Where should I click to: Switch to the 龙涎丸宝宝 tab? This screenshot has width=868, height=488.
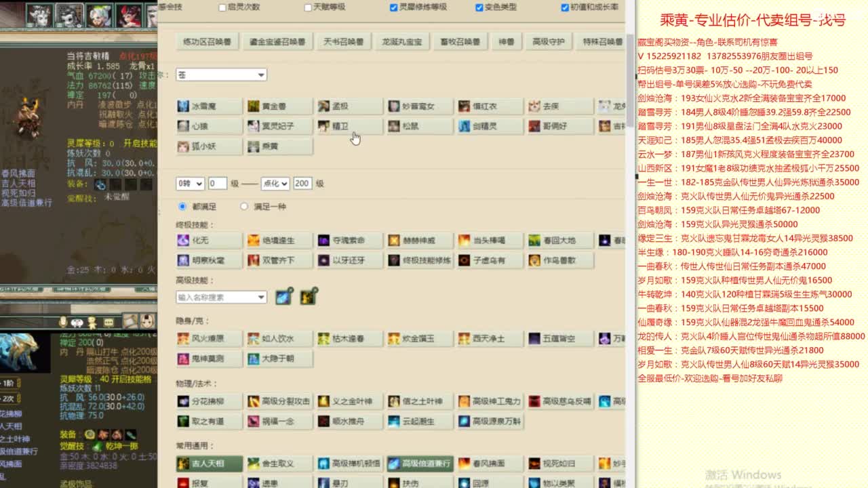pos(401,41)
